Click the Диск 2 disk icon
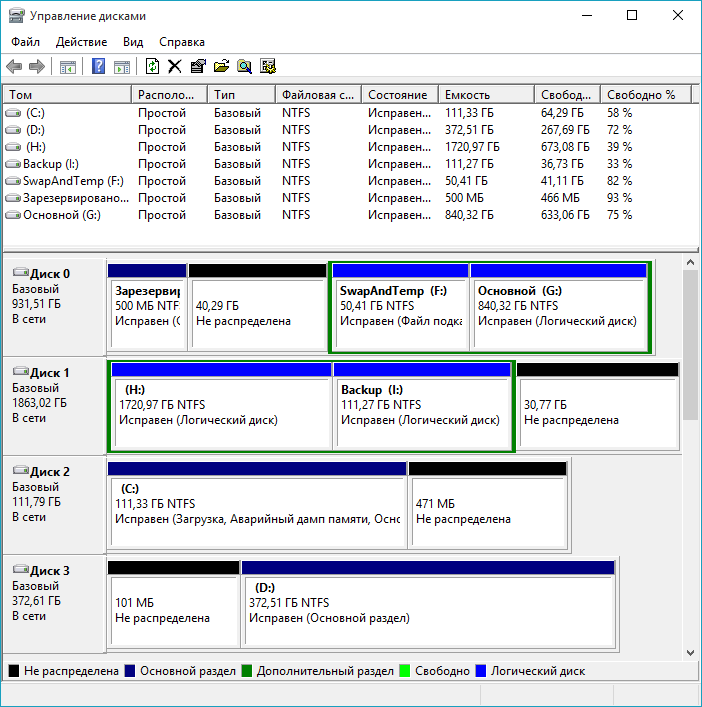This screenshot has height=707, width=702. [x=20, y=470]
